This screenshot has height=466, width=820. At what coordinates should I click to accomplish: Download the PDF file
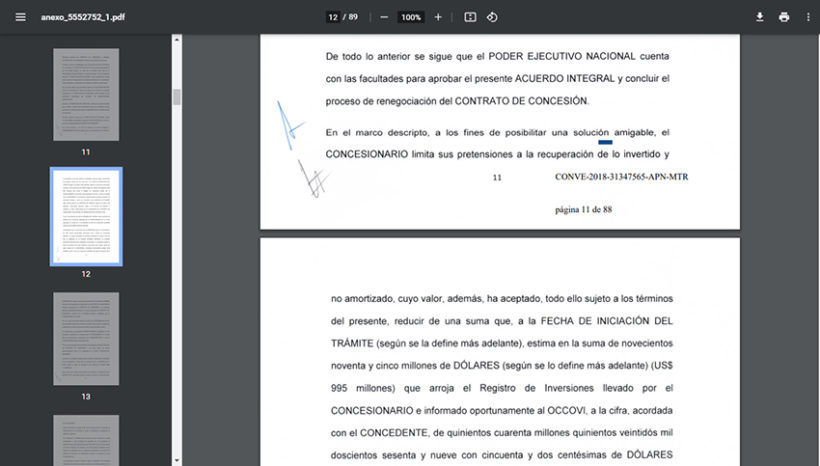tap(759, 17)
